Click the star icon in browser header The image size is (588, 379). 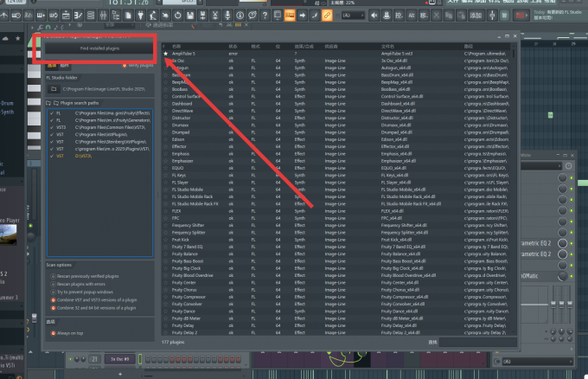point(17,38)
